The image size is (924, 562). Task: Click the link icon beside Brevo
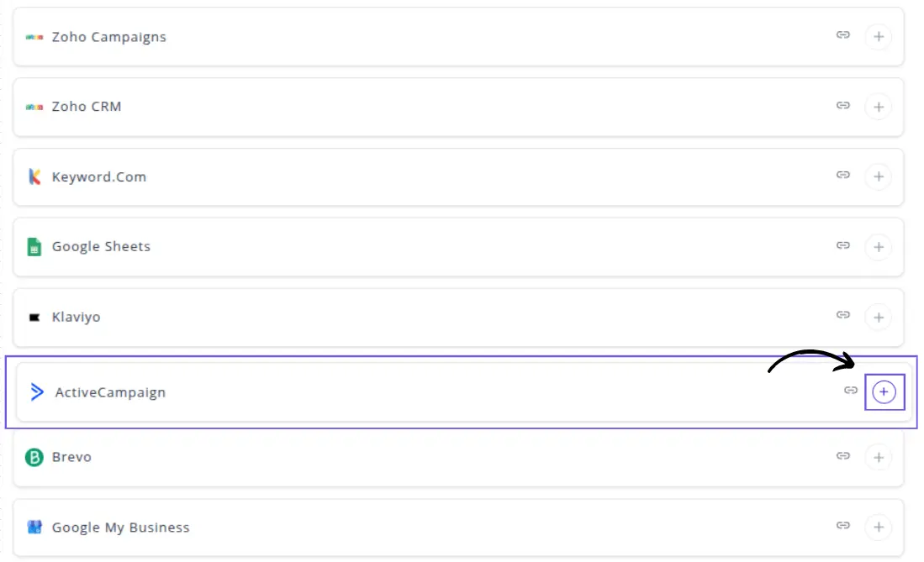click(x=842, y=456)
